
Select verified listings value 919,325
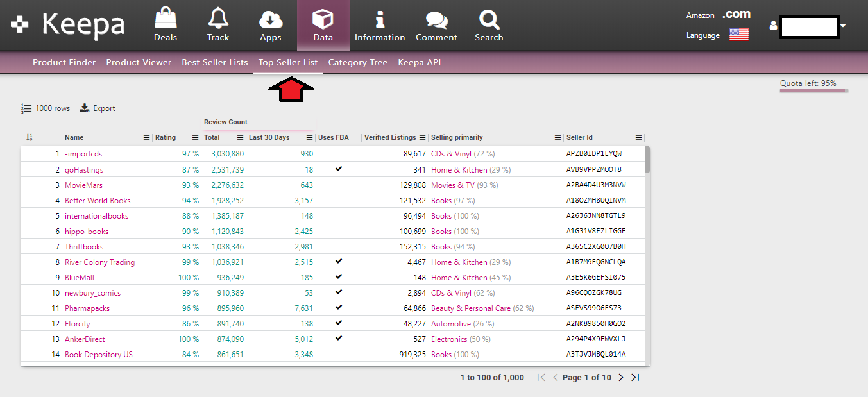tap(413, 355)
